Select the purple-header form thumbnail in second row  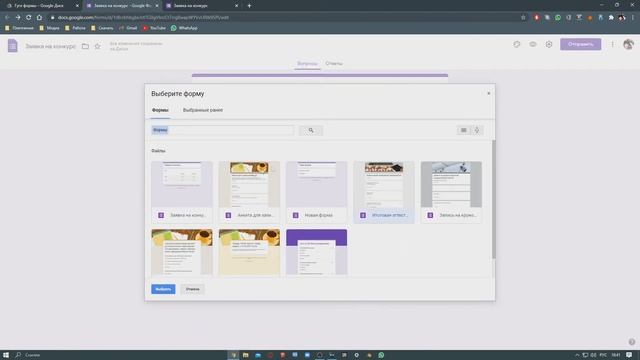317,252
